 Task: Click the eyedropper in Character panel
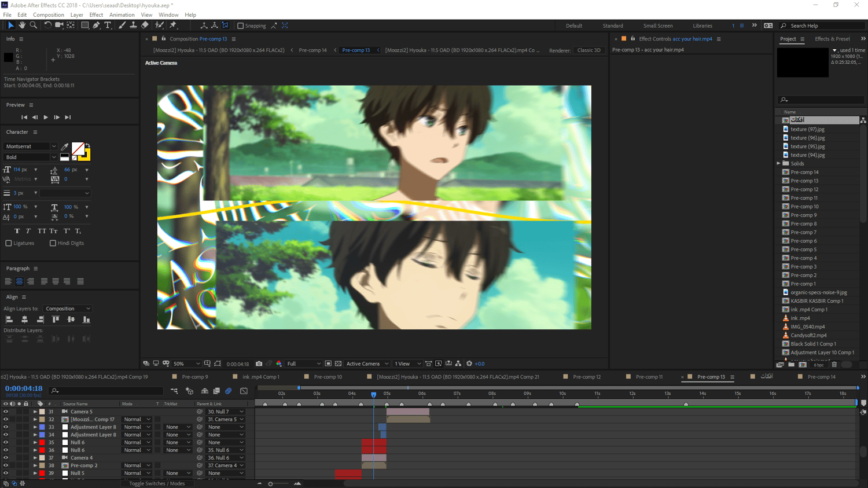pyautogui.click(x=65, y=147)
